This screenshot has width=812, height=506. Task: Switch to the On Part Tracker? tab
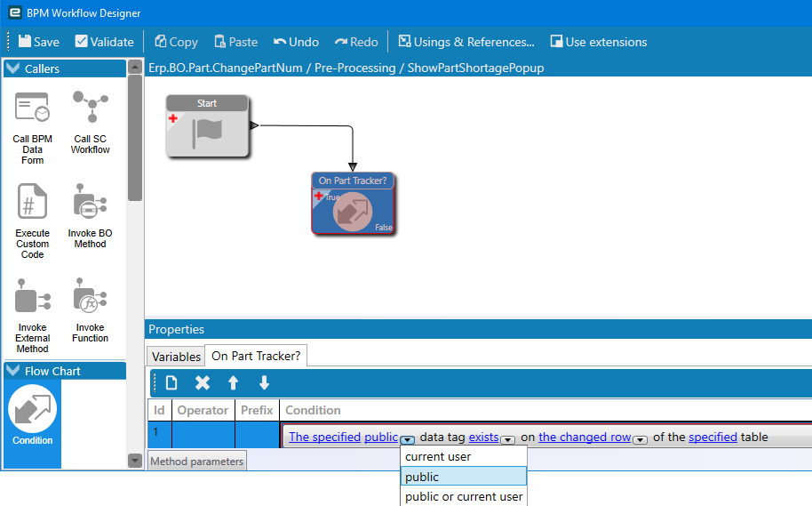tap(256, 356)
